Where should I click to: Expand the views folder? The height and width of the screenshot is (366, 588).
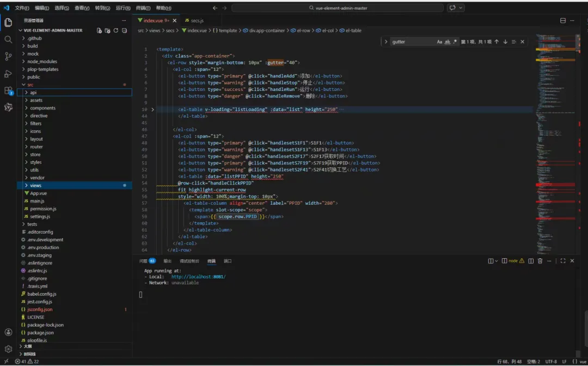[75, 185]
